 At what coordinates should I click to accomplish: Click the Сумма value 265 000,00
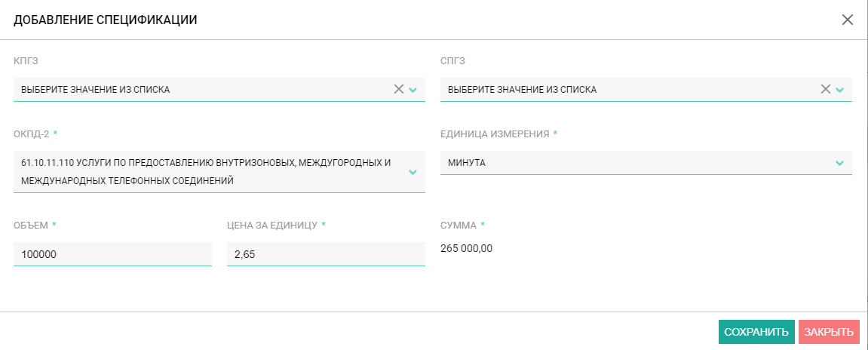click(x=466, y=248)
